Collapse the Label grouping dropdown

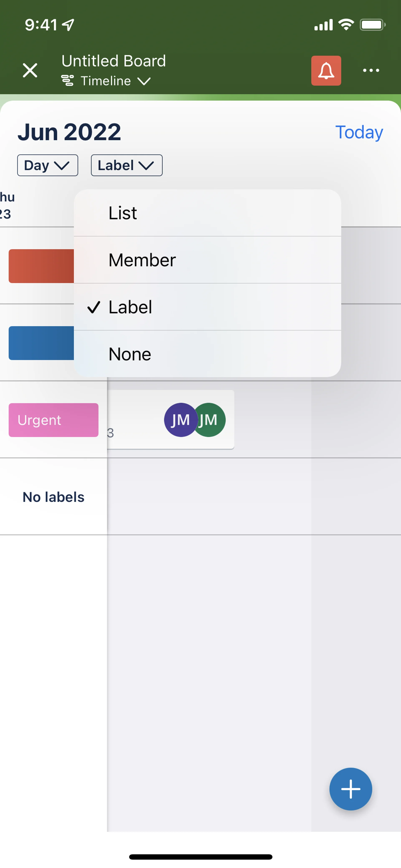click(x=126, y=165)
